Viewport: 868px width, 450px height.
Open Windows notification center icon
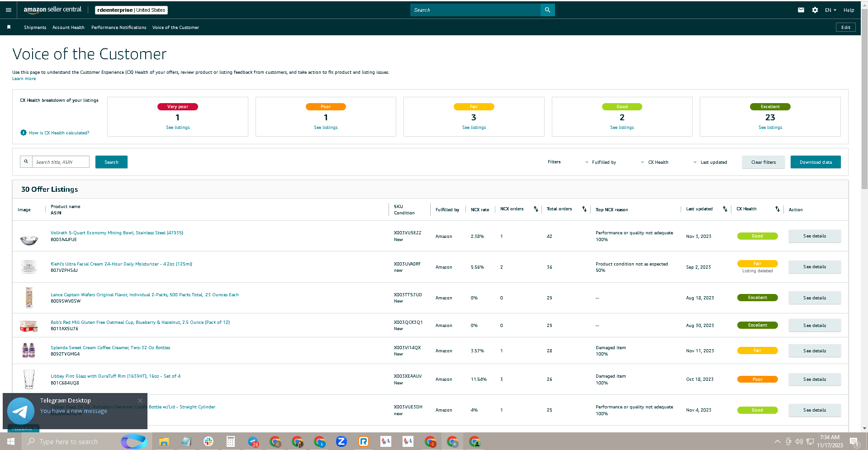point(854,442)
